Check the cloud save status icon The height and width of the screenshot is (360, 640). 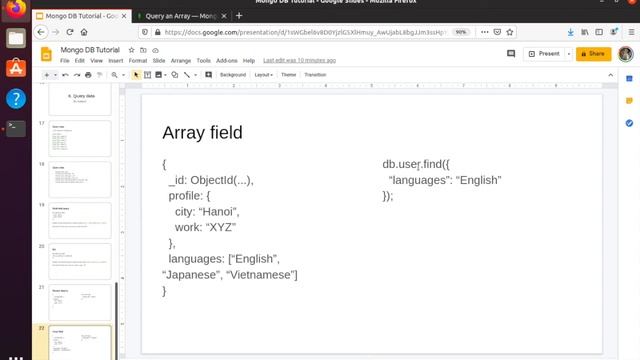[x=156, y=50]
